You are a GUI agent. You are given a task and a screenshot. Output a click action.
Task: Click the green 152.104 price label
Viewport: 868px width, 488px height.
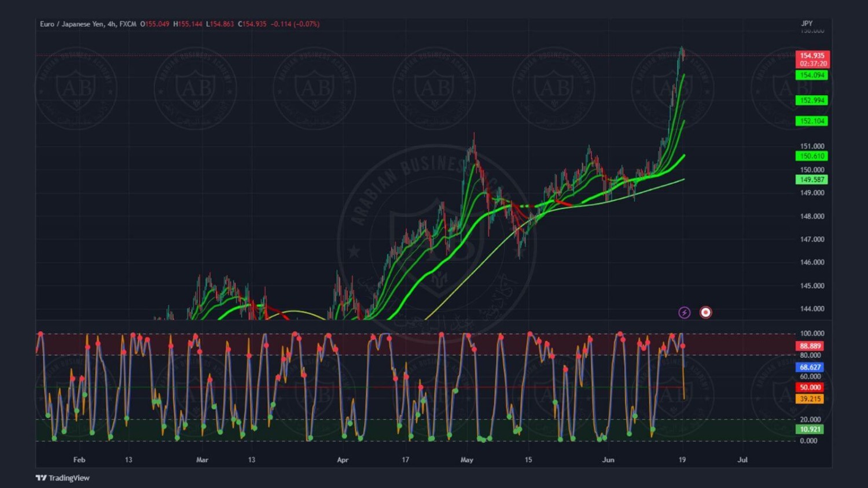pos(812,121)
